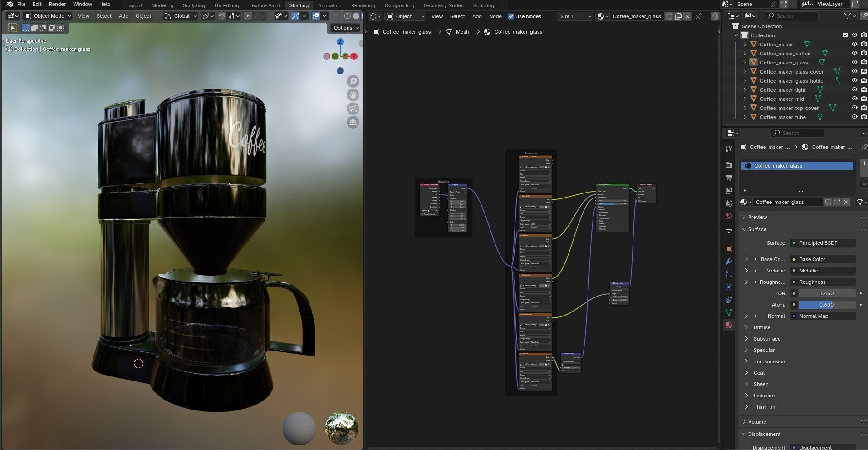Click Principled BSDF surface shader button
The height and width of the screenshot is (450, 868).
tap(823, 243)
